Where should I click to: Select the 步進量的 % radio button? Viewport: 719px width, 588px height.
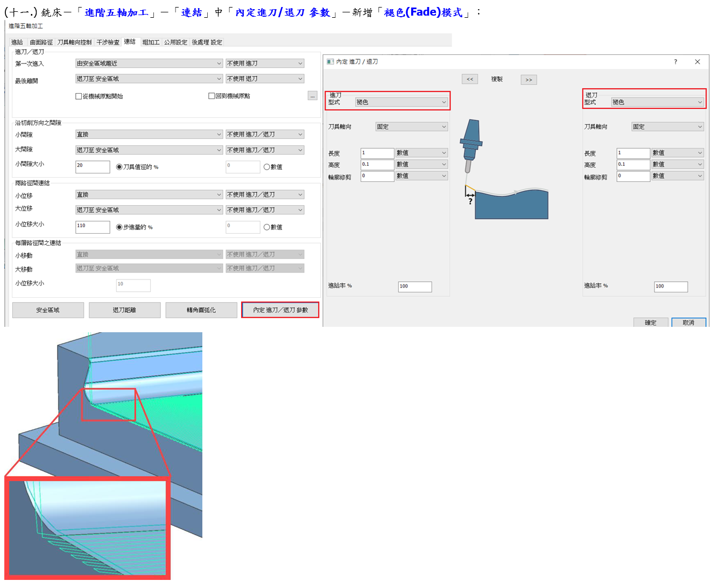119,227
